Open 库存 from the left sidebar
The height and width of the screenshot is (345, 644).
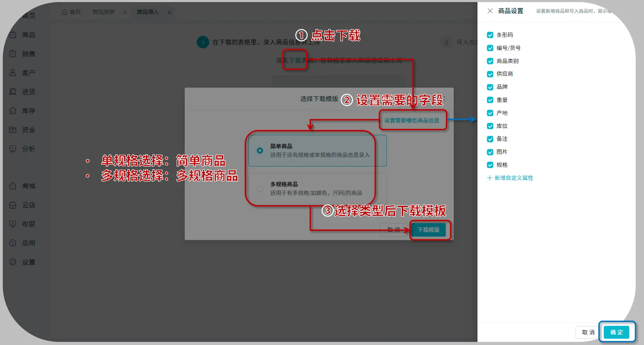click(x=22, y=111)
